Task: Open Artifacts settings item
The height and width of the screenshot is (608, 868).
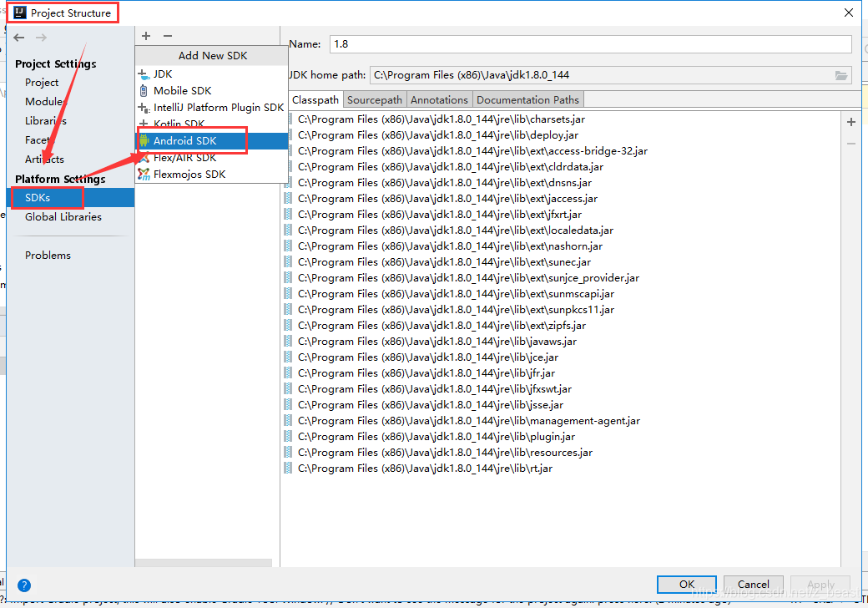Action: click(x=45, y=160)
